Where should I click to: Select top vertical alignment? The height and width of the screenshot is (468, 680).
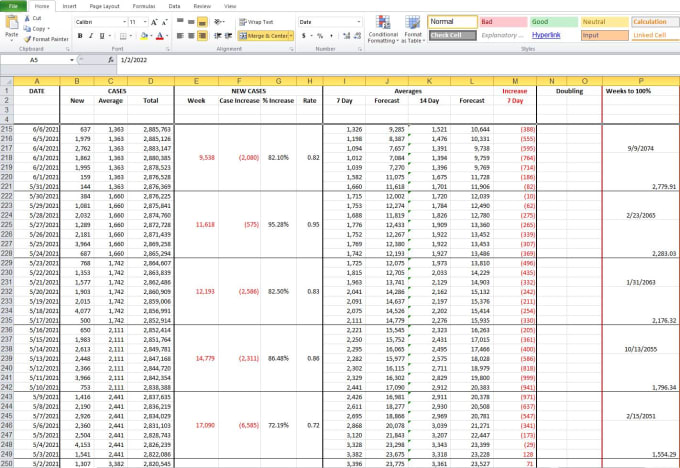pyautogui.click(x=180, y=22)
